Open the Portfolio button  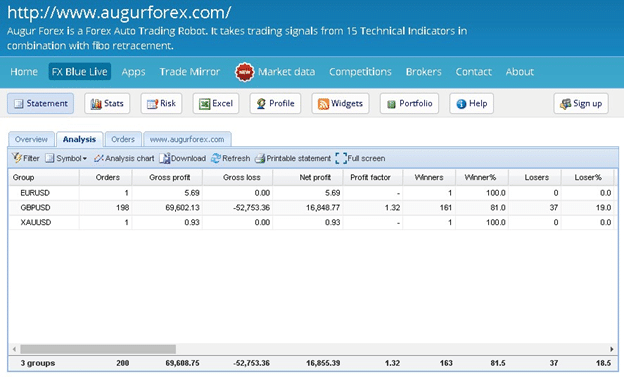pos(409,104)
